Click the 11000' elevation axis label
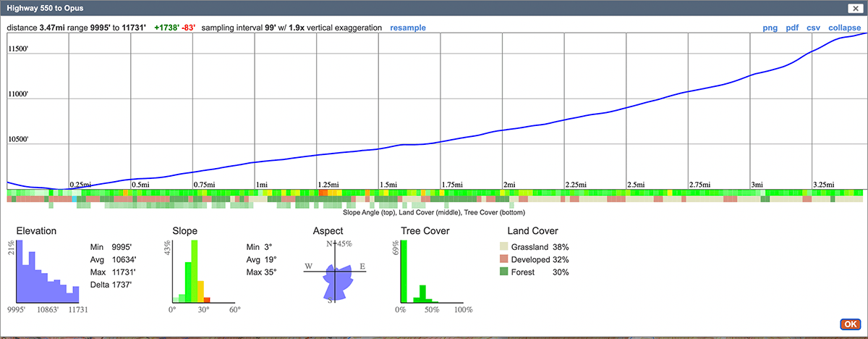The width and height of the screenshot is (868, 339). click(x=22, y=94)
